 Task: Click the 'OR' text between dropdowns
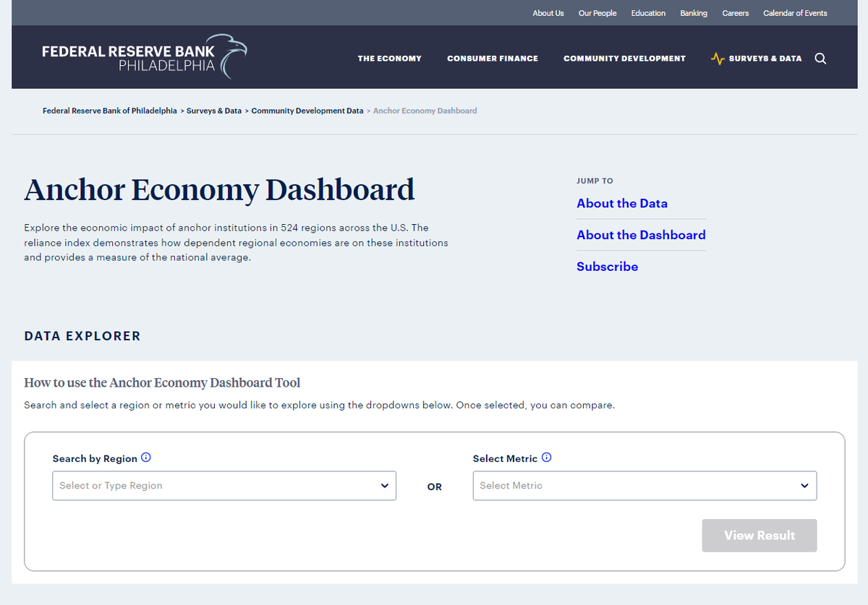[434, 487]
